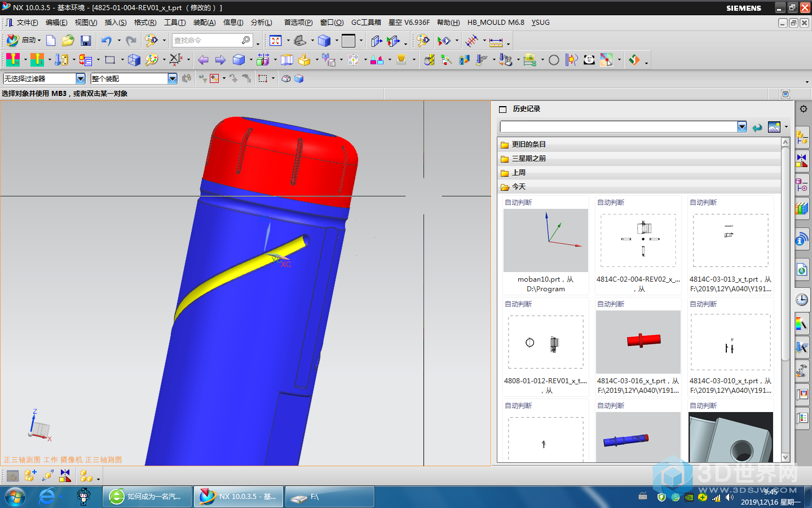Open the Internet Explorer sidebar tab
This screenshot has width=812, height=508.
tap(802, 270)
